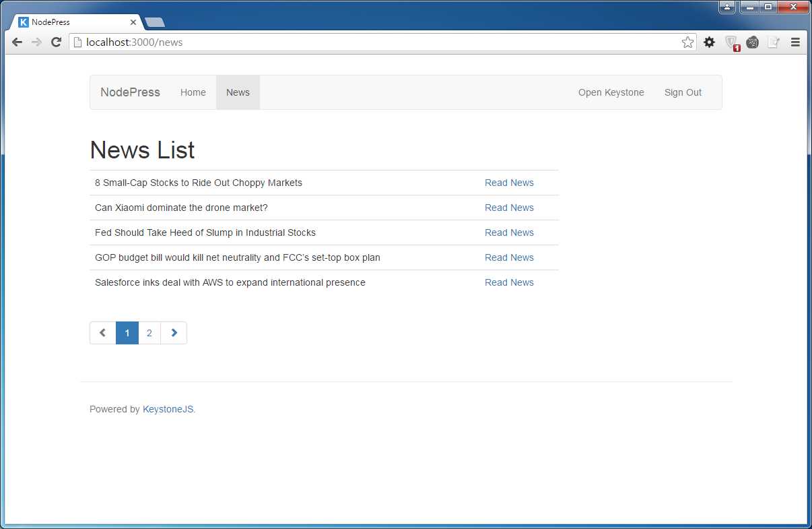Image resolution: width=812 pixels, height=529 pixels.
Task: Reload the current page
Action: (x=56, y=42)
